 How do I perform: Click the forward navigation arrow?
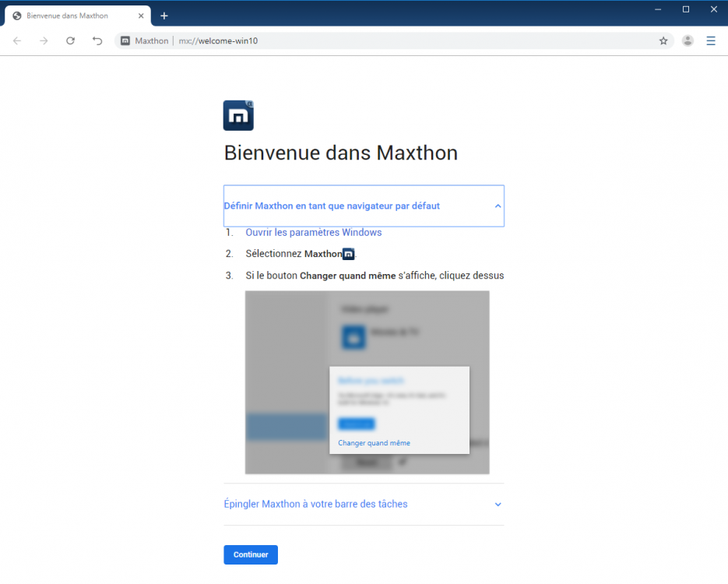coord(44,40)
